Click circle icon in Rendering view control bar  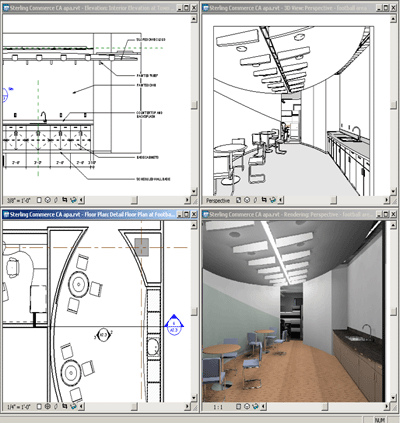coord(247,406)
